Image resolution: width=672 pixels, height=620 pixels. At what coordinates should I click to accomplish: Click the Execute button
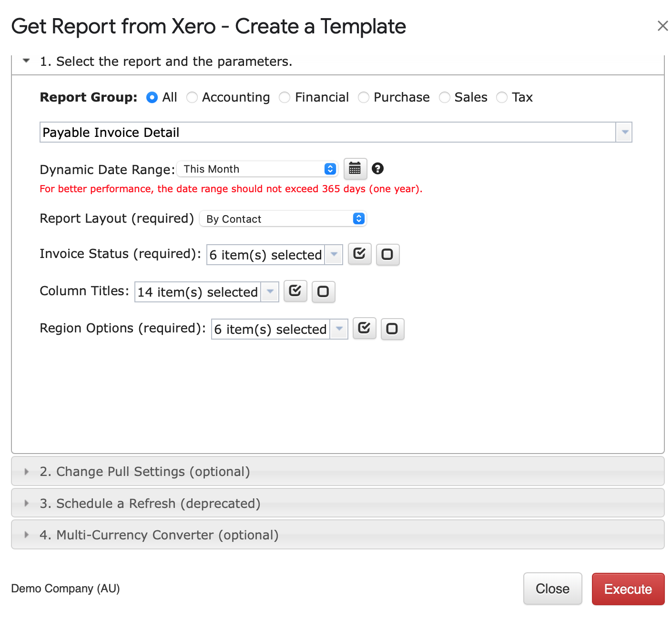coord(628,589)
